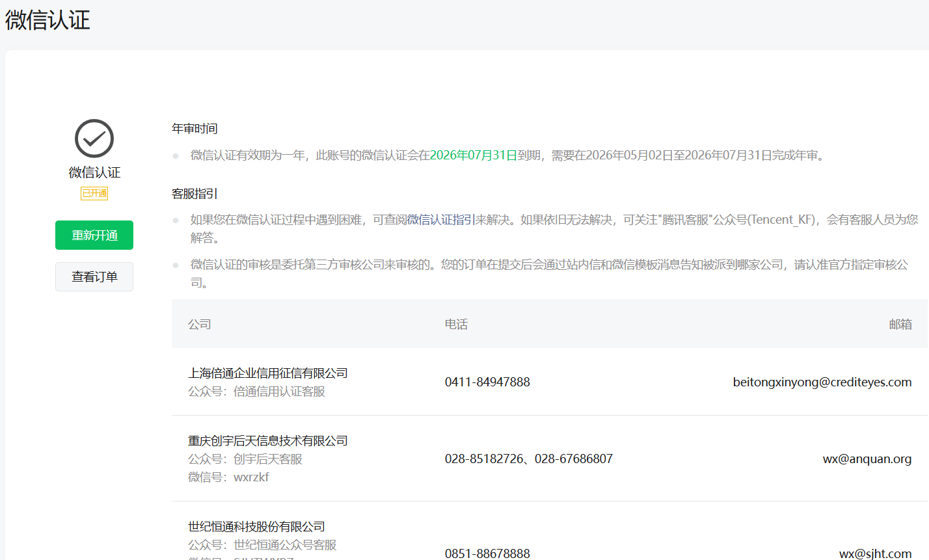
Task: Select 世纪恒通科技股份有限公司 company name
Action: (256, 527)
